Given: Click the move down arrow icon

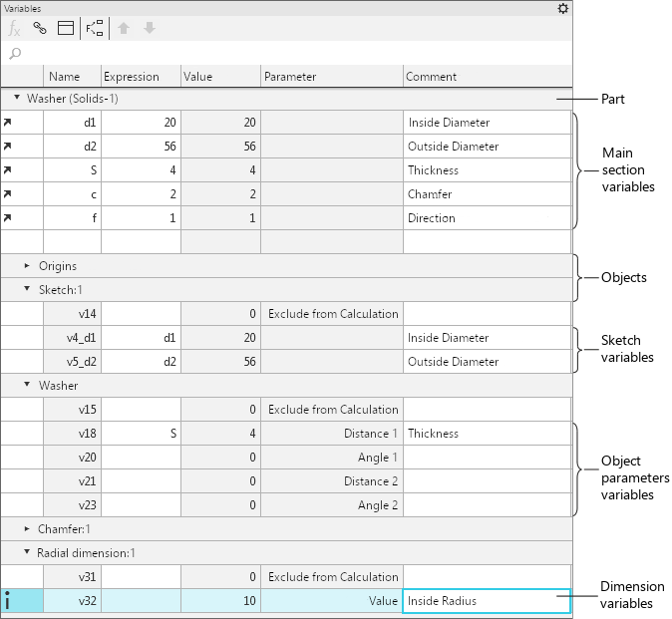Looking at the screenshot, I should (x=150, y=29).
